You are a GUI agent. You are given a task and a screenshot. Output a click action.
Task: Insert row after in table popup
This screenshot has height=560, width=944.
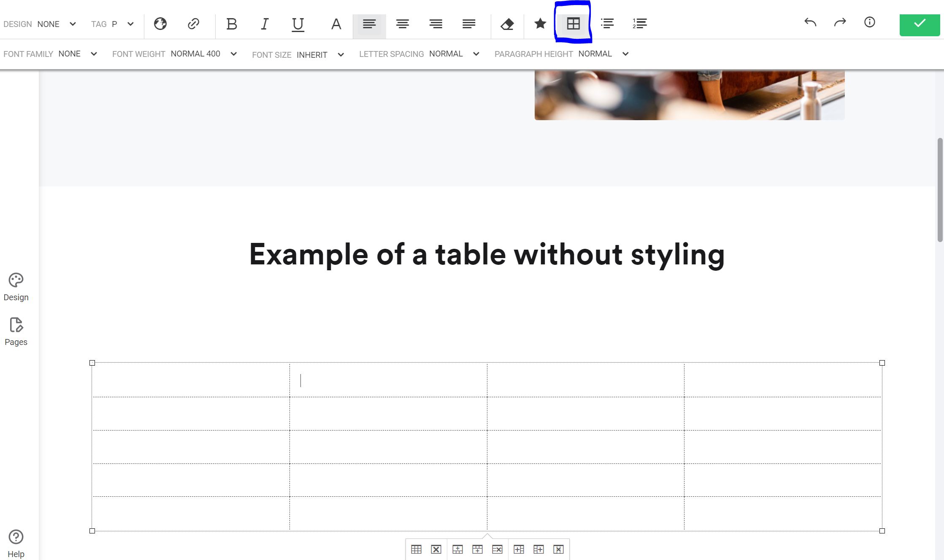478,549
